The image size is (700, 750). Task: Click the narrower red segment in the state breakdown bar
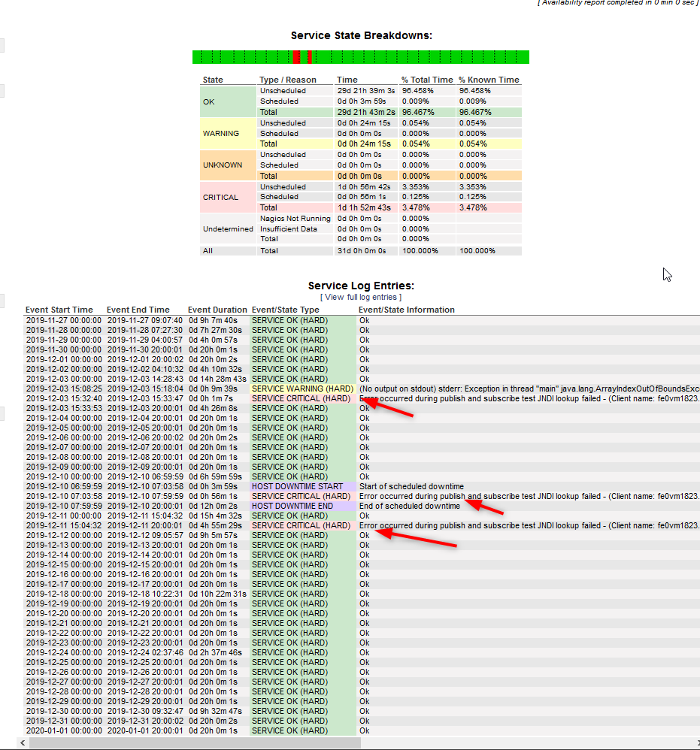click(310, 57)
